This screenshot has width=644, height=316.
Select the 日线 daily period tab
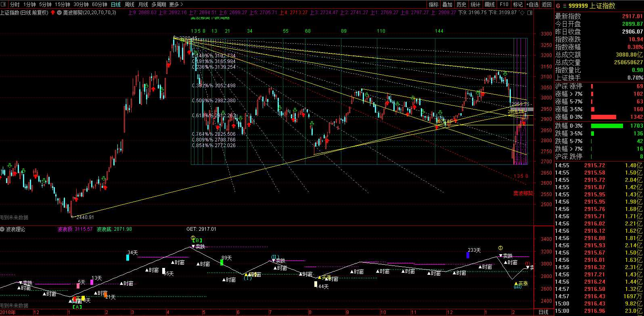[x=116, y=4]
